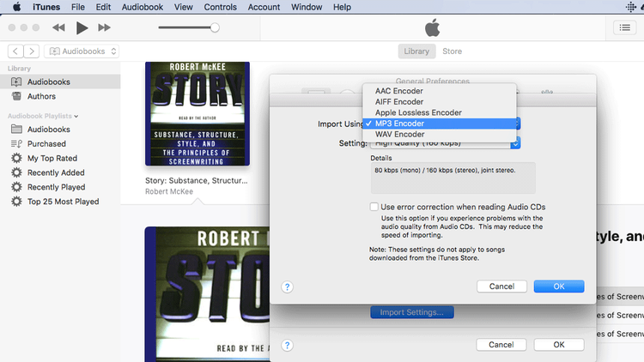This screenshot has height=362, width=644.
Task: Click the volume slider knob
Action: [215, 27]
